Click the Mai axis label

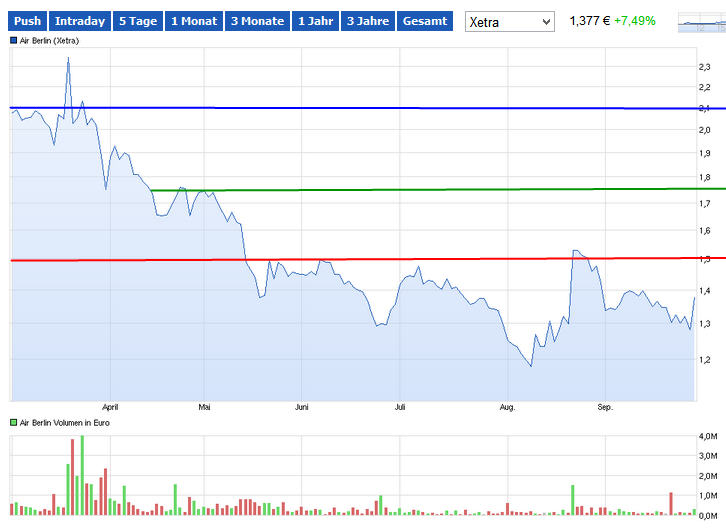[204, 407]
